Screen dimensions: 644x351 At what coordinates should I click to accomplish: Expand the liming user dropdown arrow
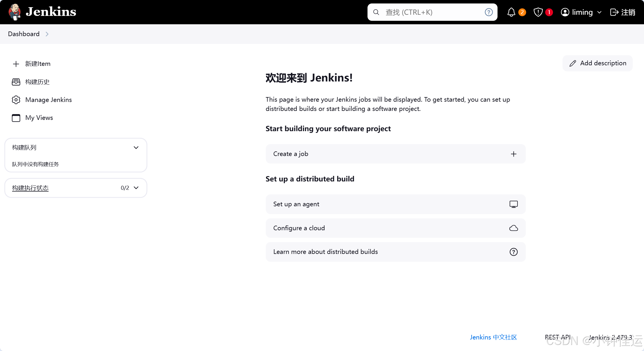pos(599,12)
